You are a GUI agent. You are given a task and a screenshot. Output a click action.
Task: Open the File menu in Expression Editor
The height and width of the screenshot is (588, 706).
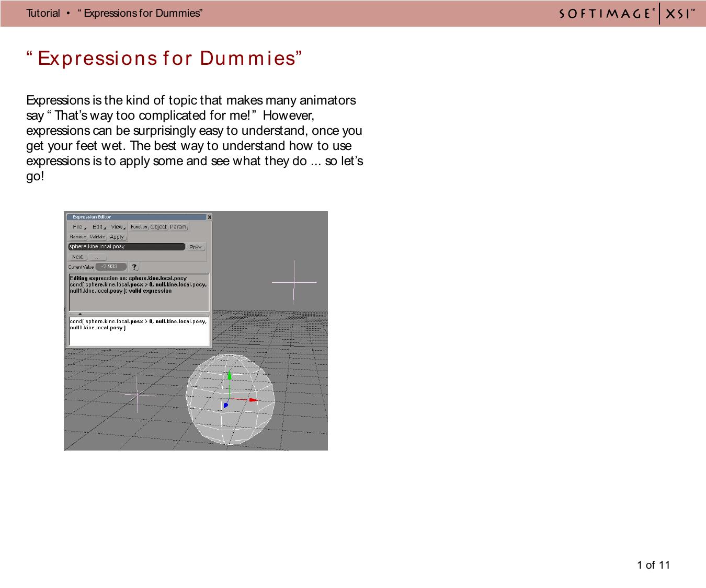[x=78, y=227]
